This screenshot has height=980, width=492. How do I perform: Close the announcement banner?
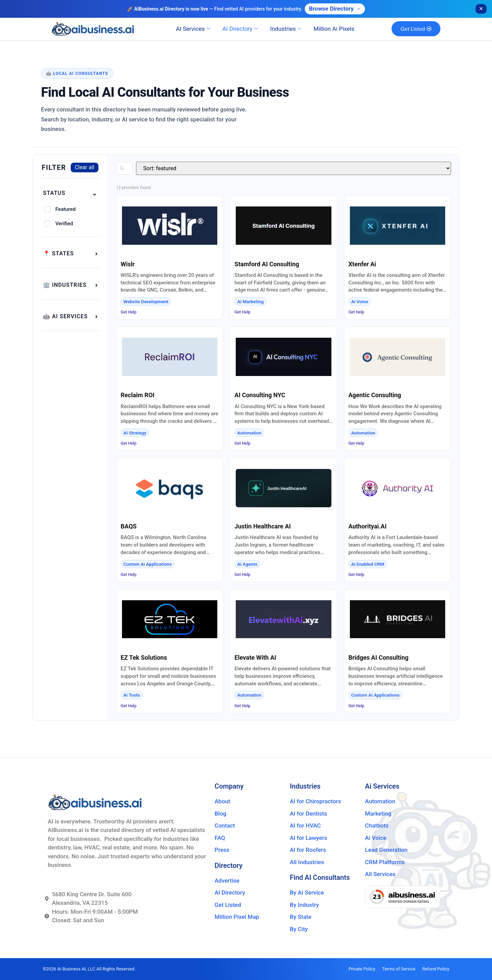(481, 9)
